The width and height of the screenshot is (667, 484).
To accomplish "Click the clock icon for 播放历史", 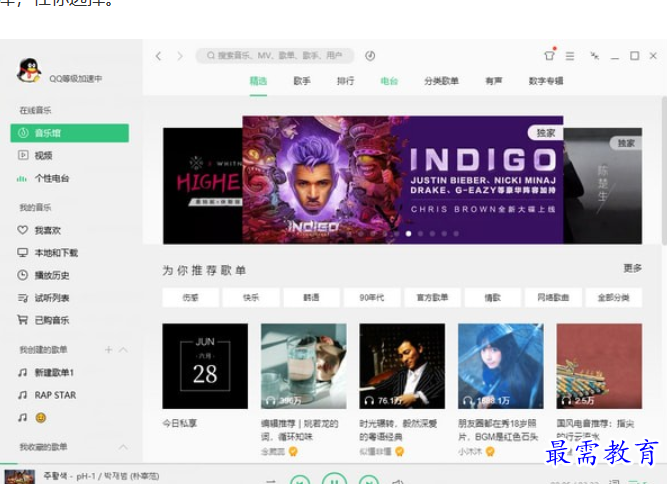I will click(x=23, y=275).
